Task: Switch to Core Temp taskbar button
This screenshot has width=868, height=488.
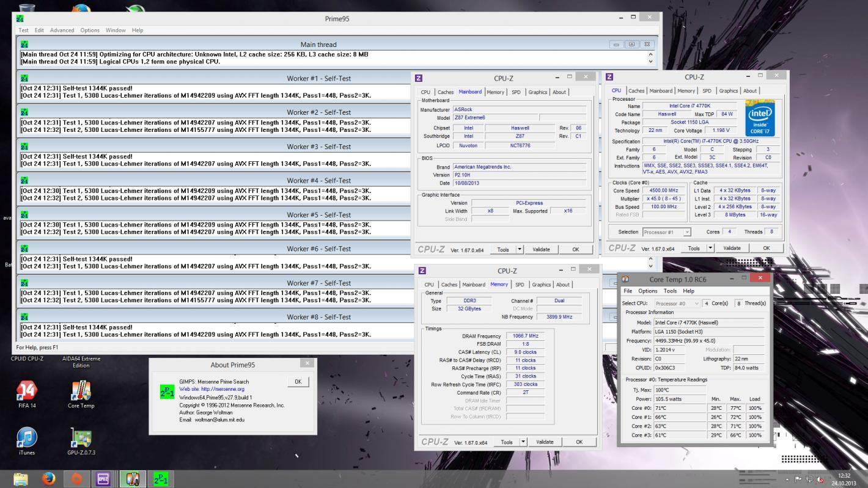Action: pyautogui.click(x=133, y=479)
